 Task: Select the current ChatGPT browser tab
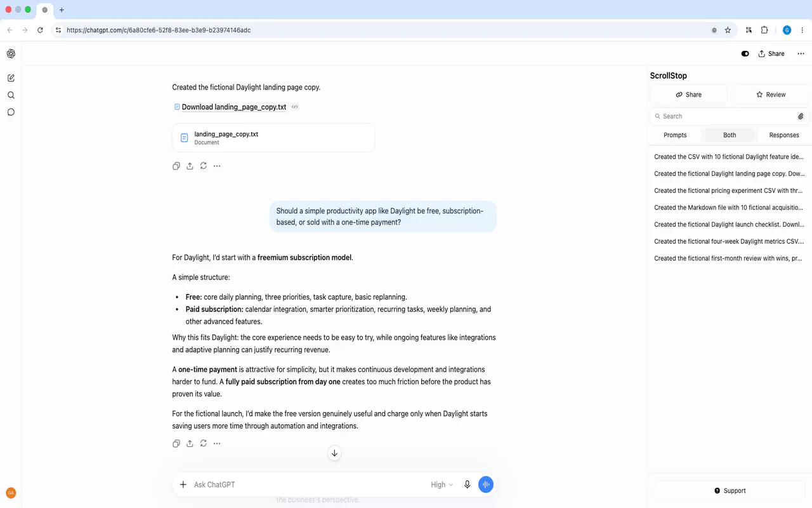[x=44, y=10]
